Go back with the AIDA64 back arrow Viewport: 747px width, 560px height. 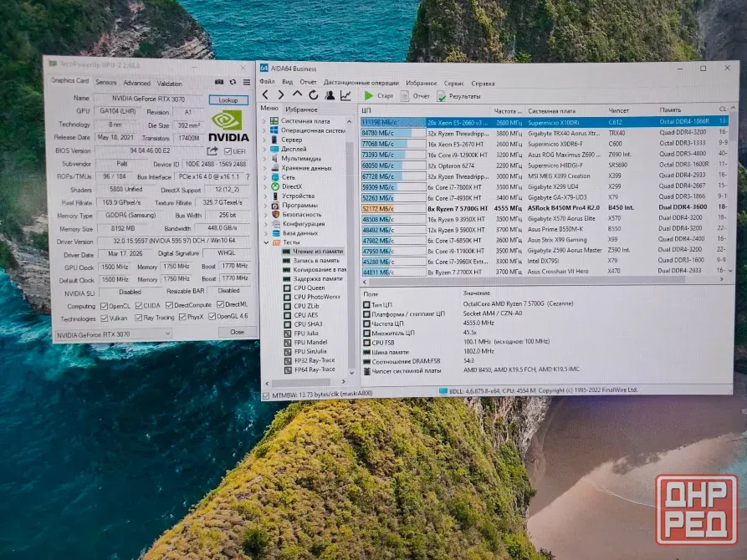[x=266, y=95]
